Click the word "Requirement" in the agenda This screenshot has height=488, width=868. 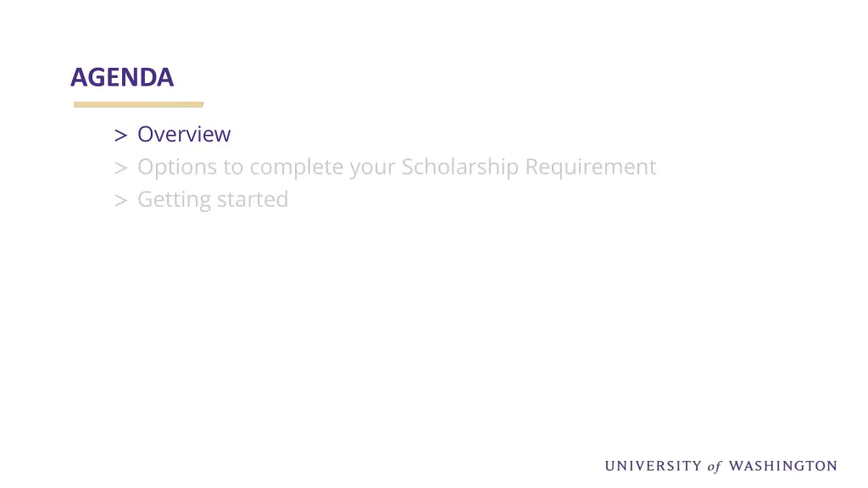pyautogui.click(x=591, y=167)
